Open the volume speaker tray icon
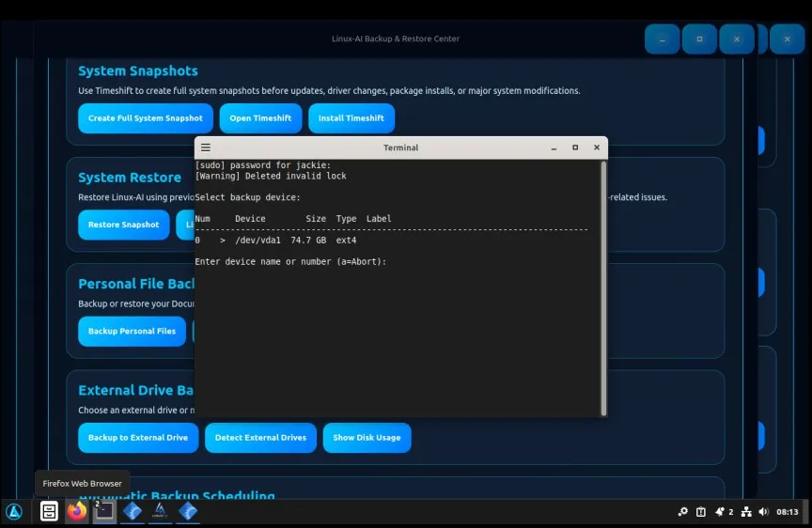This screenshot has width=812, height=528. [x=763, y=512]
